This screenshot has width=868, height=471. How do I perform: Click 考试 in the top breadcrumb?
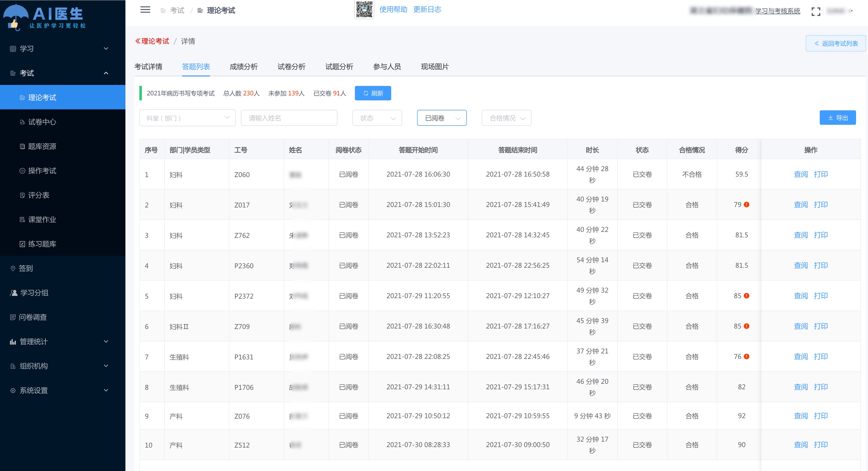(177, 10)
